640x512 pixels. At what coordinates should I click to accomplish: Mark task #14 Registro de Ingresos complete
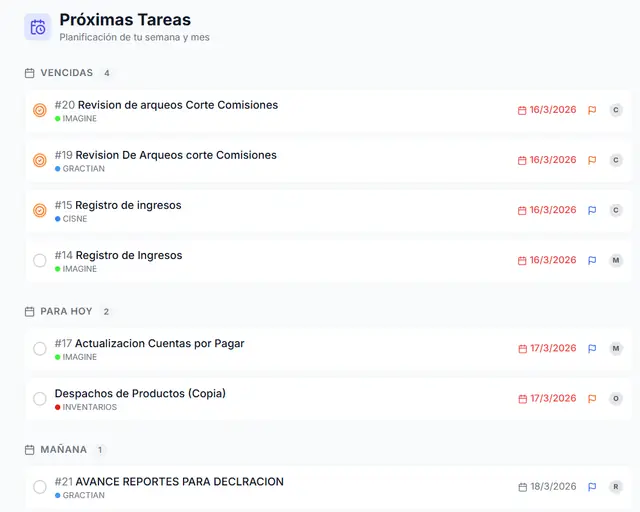click(x=40, y=260)
